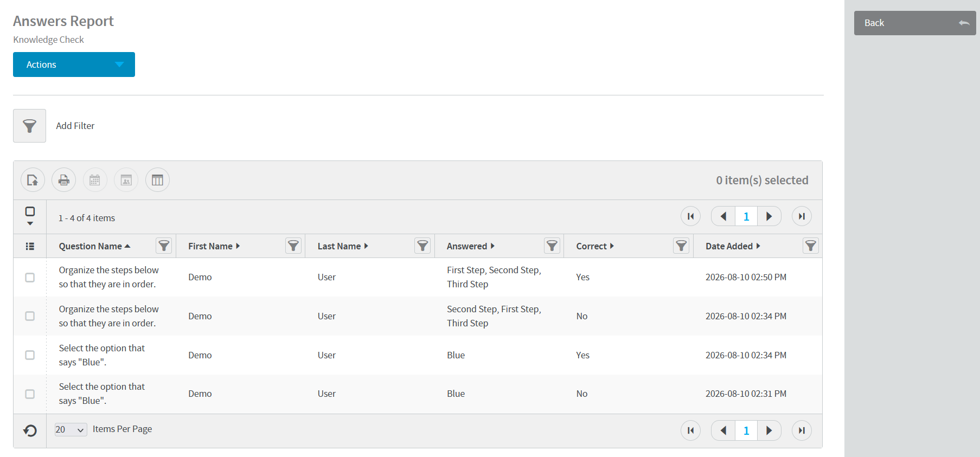Click the contact card toolbar icon
This screenshot has height=457, width=980.
click(126, 180)
